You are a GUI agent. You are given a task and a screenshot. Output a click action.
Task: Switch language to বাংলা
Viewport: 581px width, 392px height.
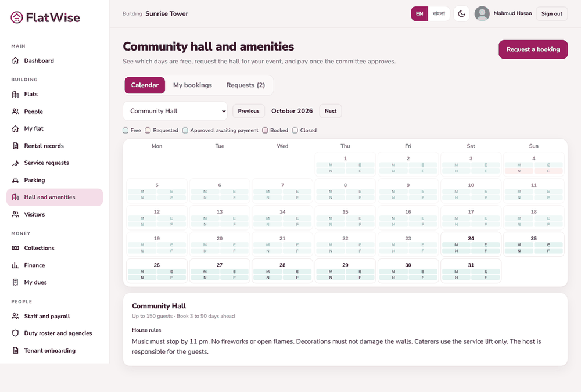tap(439, 14)
